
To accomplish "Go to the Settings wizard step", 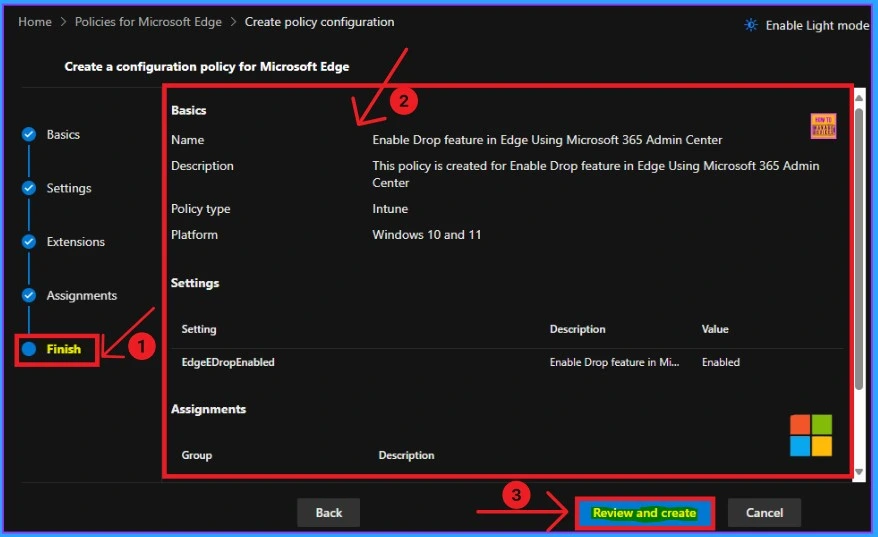I will click(x=69, y=188).
